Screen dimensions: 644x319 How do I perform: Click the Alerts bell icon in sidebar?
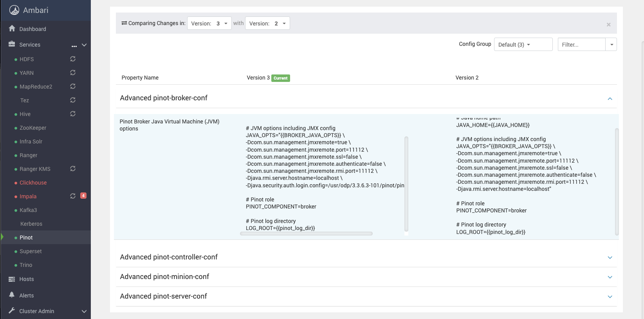point(12,295)
